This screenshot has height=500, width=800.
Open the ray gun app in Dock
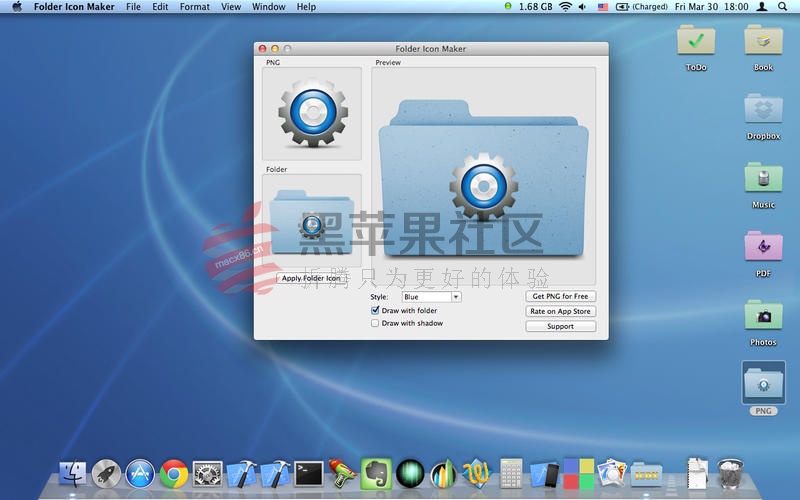343,473
